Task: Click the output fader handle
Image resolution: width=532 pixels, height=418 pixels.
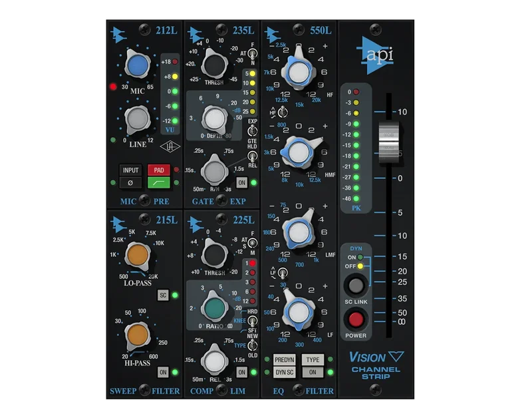Action: [388, 142]
